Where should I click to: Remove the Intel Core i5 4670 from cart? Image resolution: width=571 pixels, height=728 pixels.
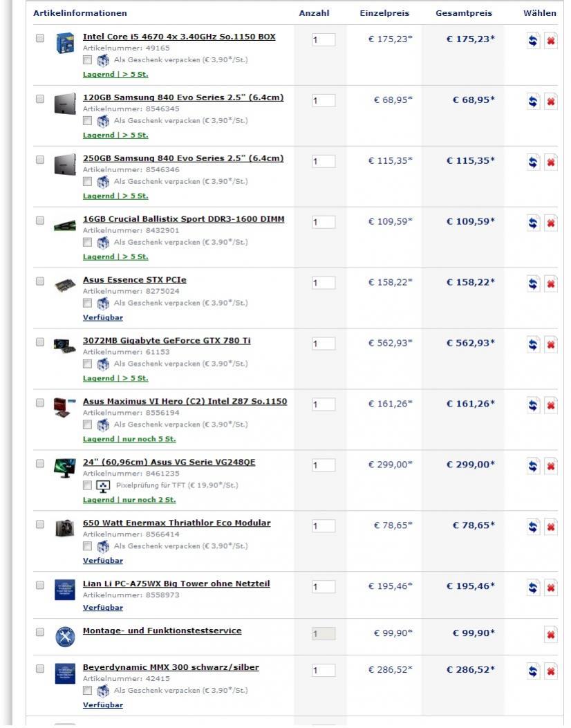[x=551, y=40]
